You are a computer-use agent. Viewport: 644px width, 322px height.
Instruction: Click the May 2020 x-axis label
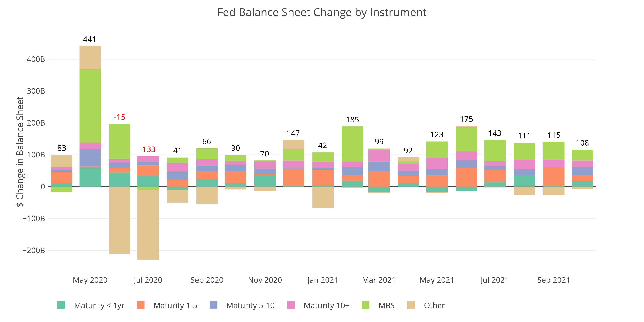[x=90, y=280]
